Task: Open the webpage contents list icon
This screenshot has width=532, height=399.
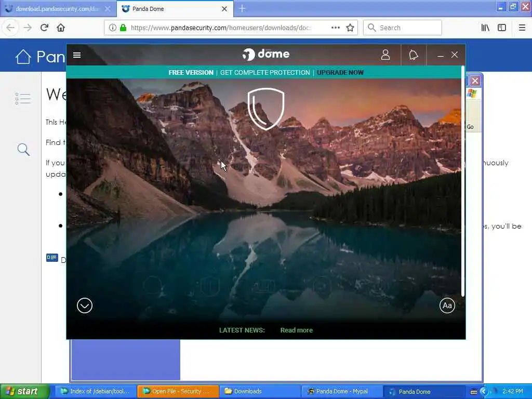Action: [23, 98]
